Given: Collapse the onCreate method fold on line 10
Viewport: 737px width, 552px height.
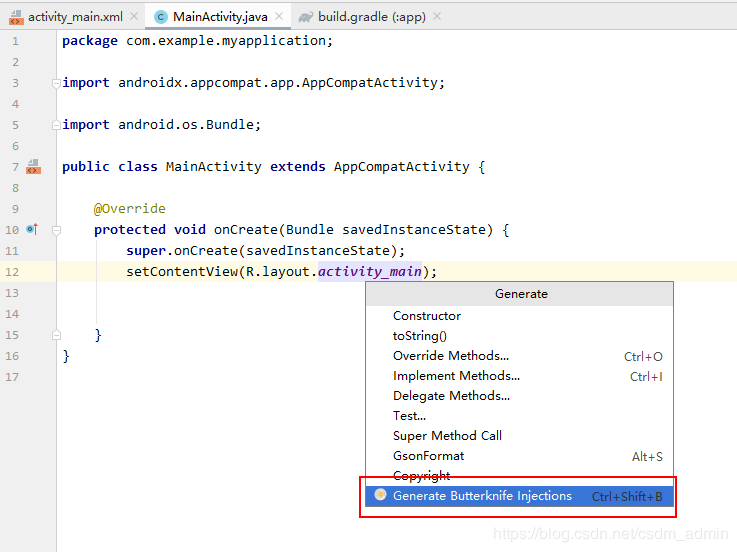Looking at the screenshot, I should pyautogui.click(x=56, y=230).
